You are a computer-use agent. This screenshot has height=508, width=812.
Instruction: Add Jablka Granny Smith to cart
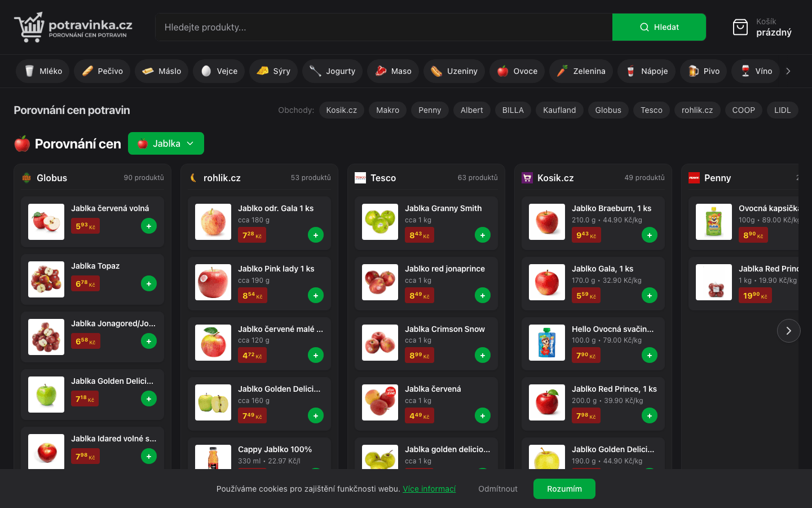(483, 235)
